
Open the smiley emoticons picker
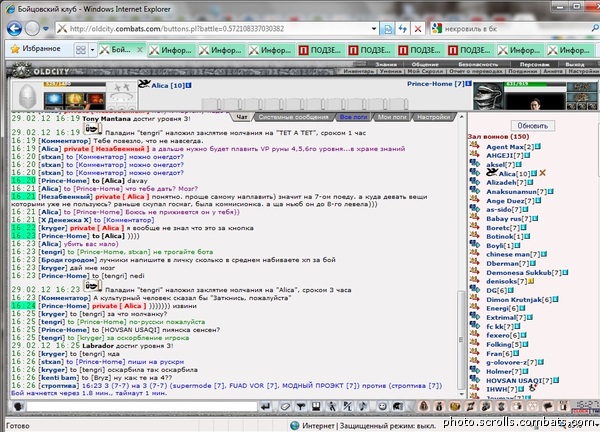382,406
